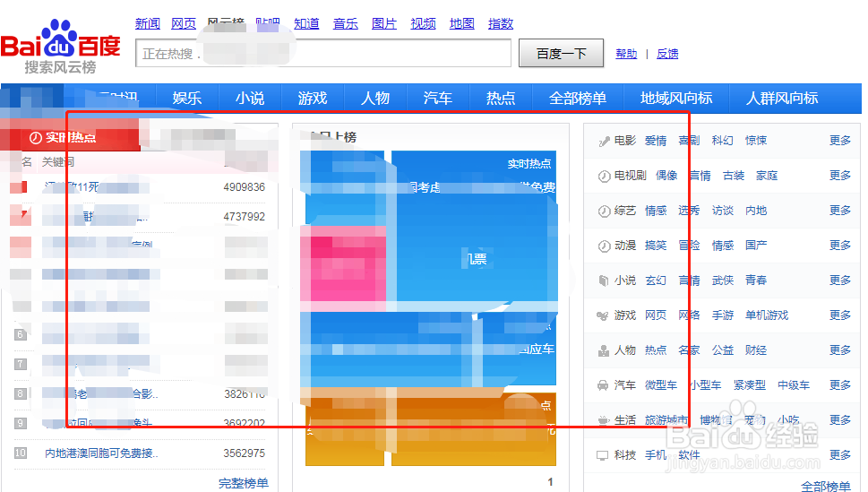Click 更多 in the 游戏 row
Image resolution: width=868 pixels, height=492 pixels.
[839, 315]
